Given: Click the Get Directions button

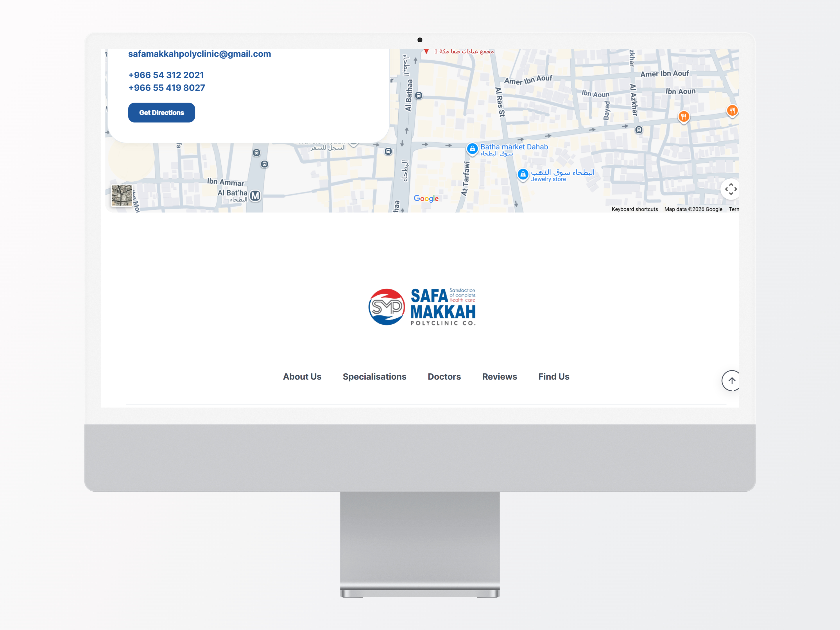Looking at the screenshot, I should click(161, 112).
